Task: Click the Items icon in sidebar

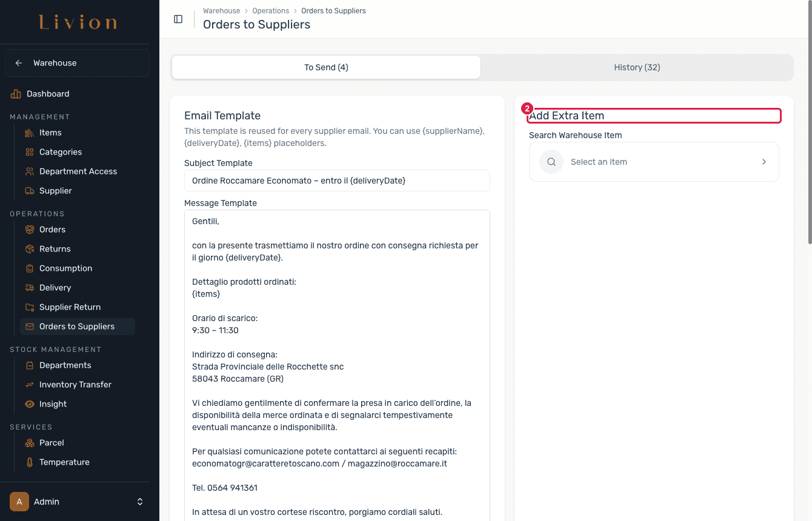Action: click(30, 133)
